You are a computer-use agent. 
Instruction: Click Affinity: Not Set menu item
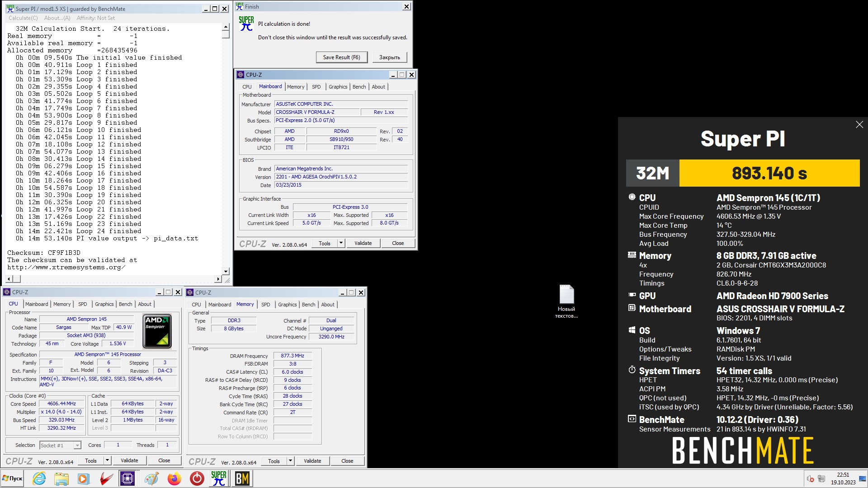tap(96, 18)
